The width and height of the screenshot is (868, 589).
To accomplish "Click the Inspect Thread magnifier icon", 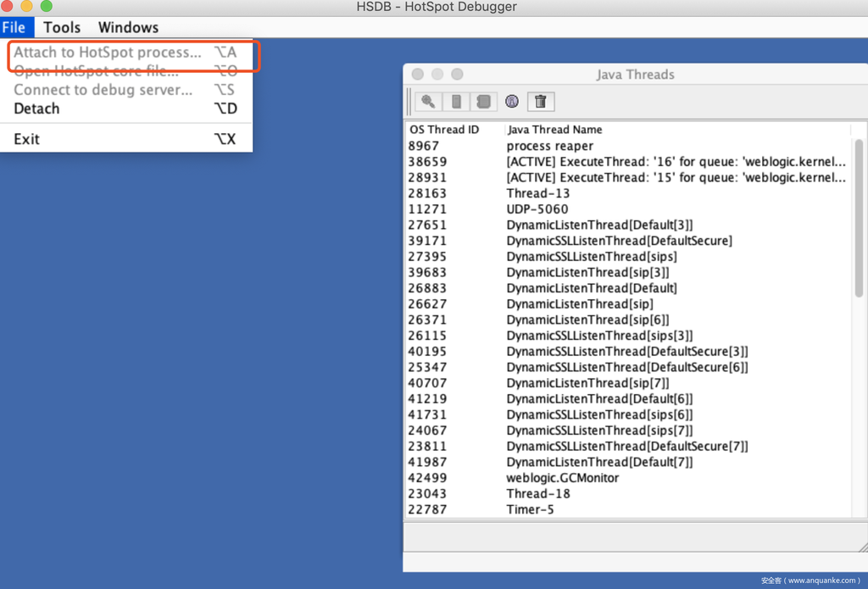I will tap(428, 102).
